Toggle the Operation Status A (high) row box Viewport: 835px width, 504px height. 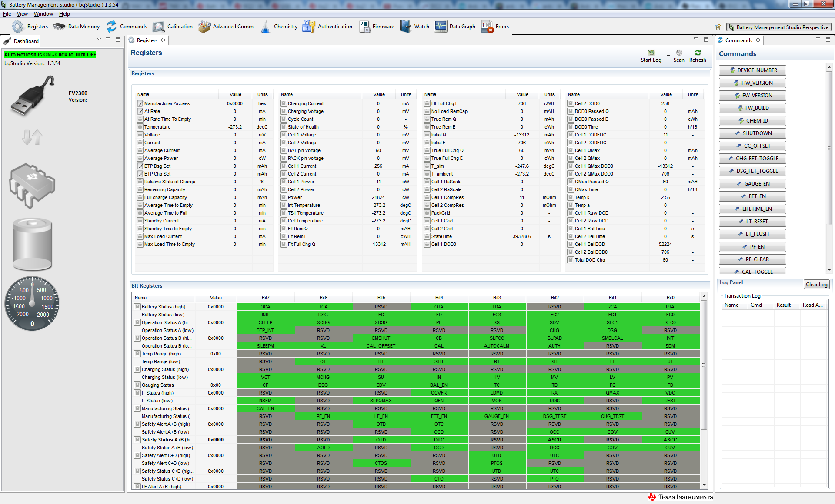pyautogui.click(x=137, y=322)
